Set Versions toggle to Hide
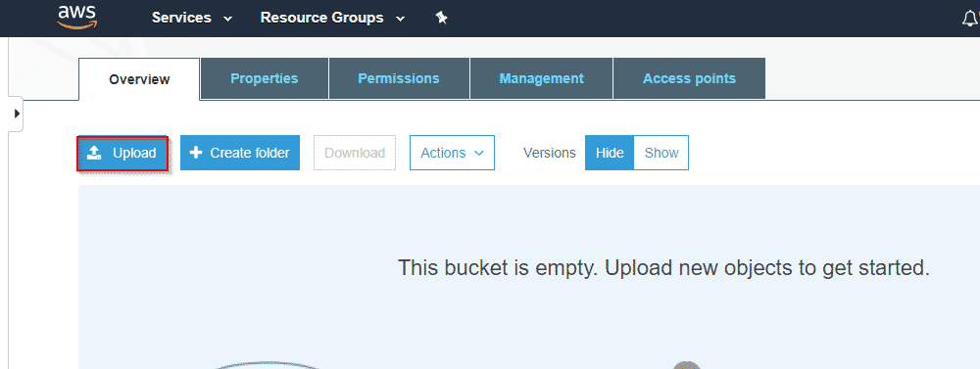The height and width of the screenshot is (369, 980). 610,153
